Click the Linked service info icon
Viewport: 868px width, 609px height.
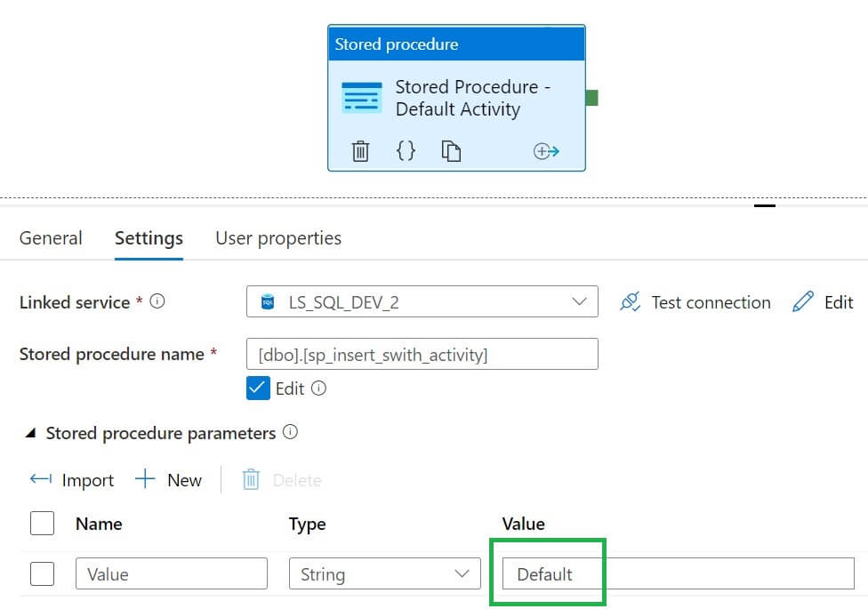157,301
